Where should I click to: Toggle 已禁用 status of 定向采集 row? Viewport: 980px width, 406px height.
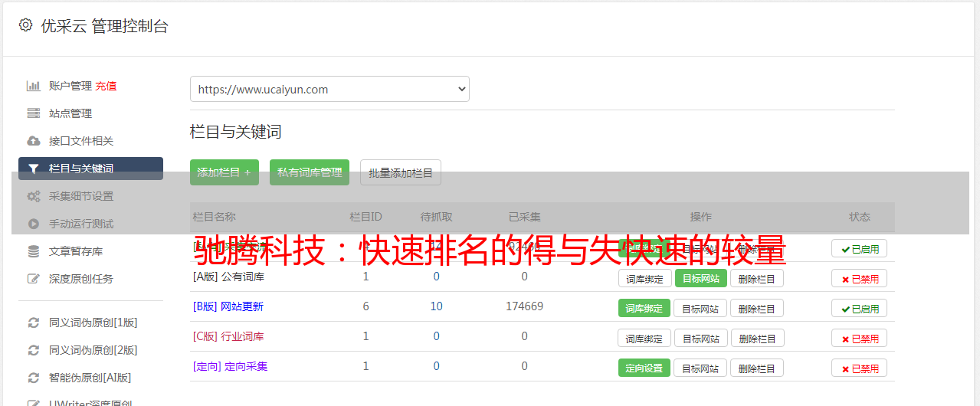click(x=859, y=368)
